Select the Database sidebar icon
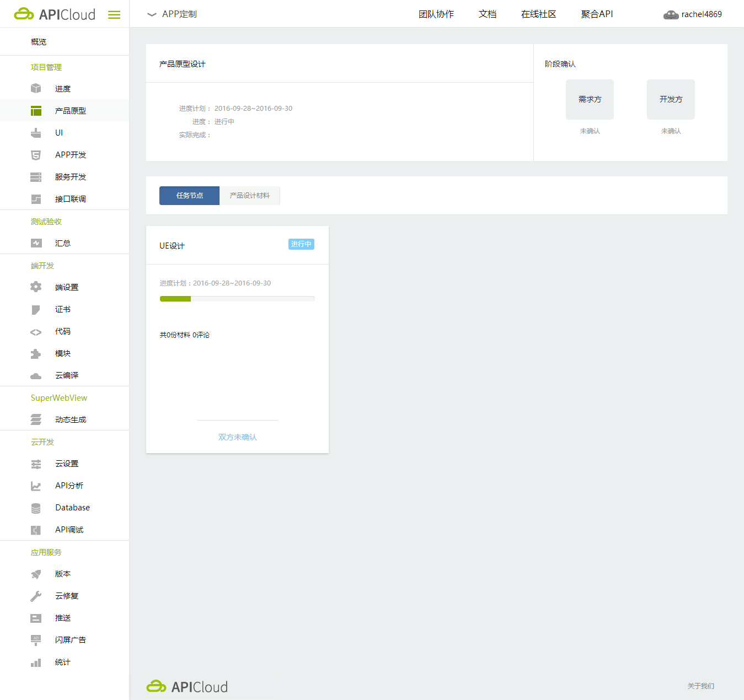This screenshot has width=744, height=700. pyautogui.click(x=35, y=508)
